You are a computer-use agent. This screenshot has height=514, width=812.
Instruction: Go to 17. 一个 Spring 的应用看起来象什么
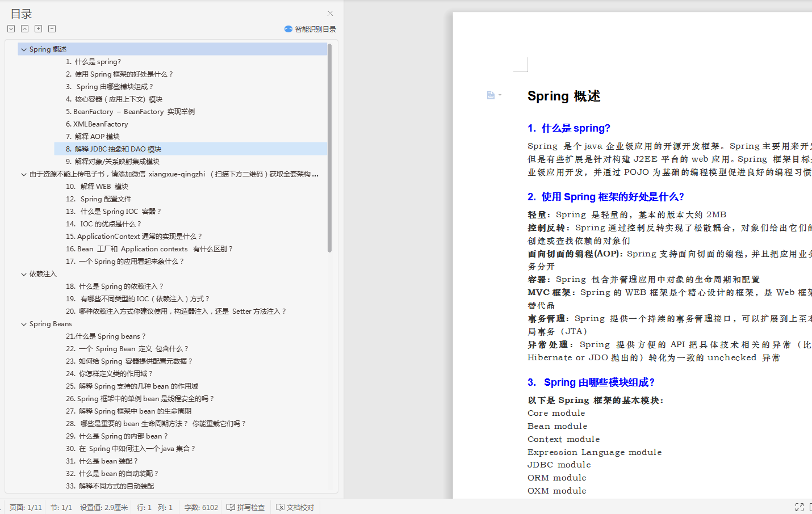[x=125, y=262]
